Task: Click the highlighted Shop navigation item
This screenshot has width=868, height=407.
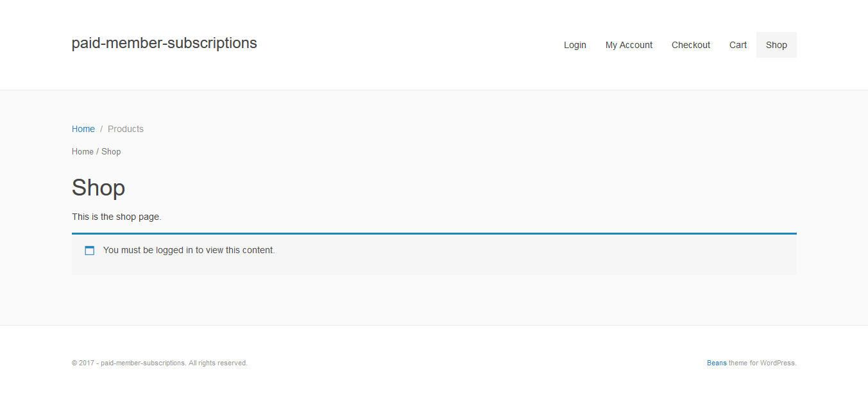Action: point(776,45)
